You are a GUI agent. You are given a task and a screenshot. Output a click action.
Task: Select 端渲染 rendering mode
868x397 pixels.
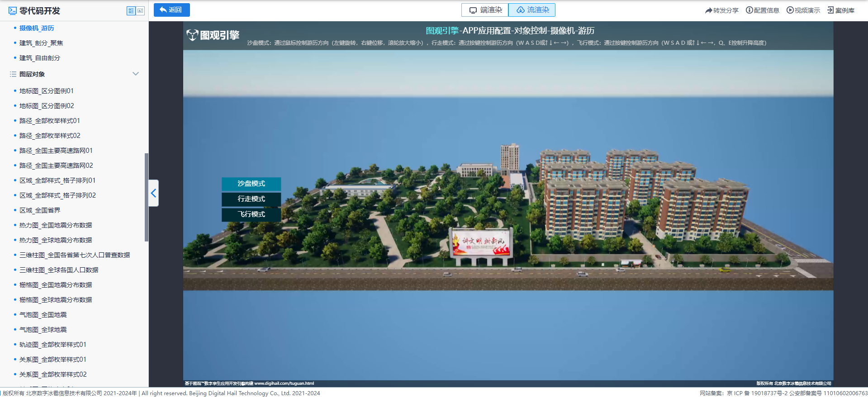(x=485, y=10)
